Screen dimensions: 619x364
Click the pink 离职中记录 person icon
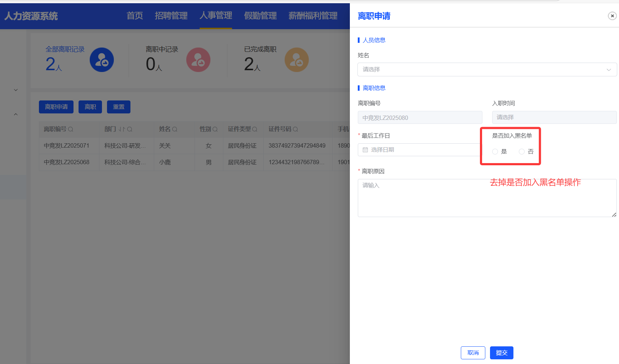click(198, 60)
